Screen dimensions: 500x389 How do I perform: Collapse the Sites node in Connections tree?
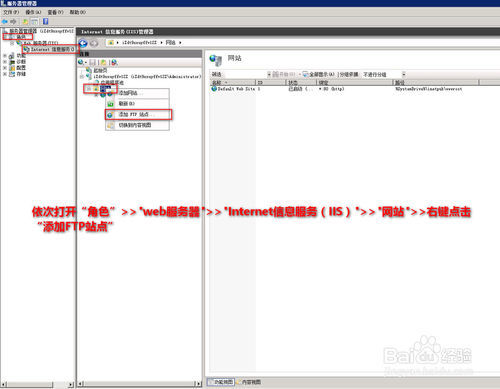click(89, 88)
